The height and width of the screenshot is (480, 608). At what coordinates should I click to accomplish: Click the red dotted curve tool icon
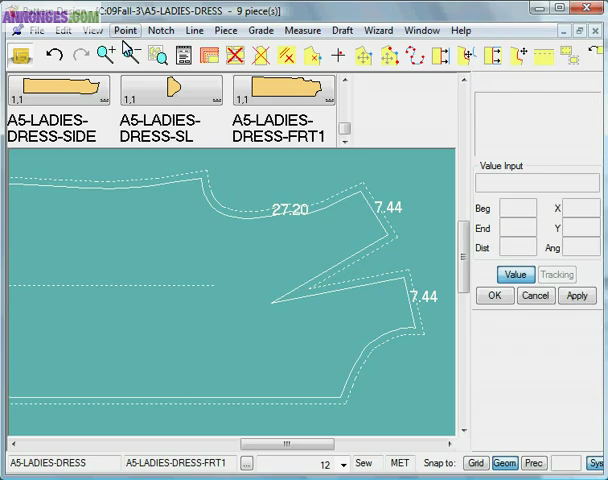[x=415, y=56]
